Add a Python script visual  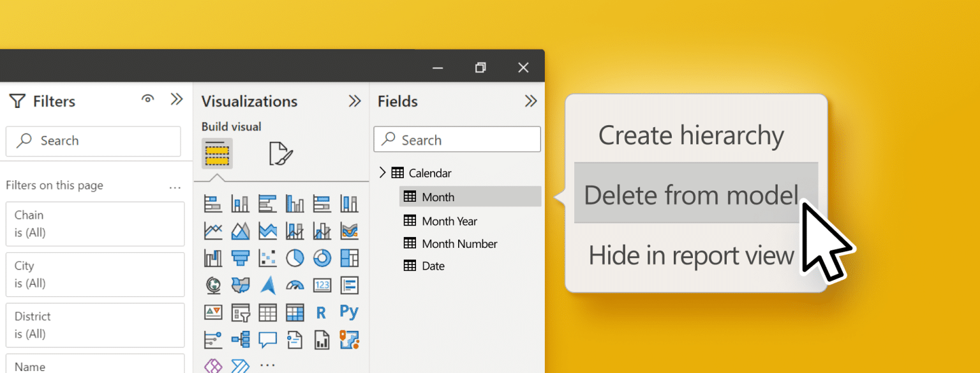point(348,312)
